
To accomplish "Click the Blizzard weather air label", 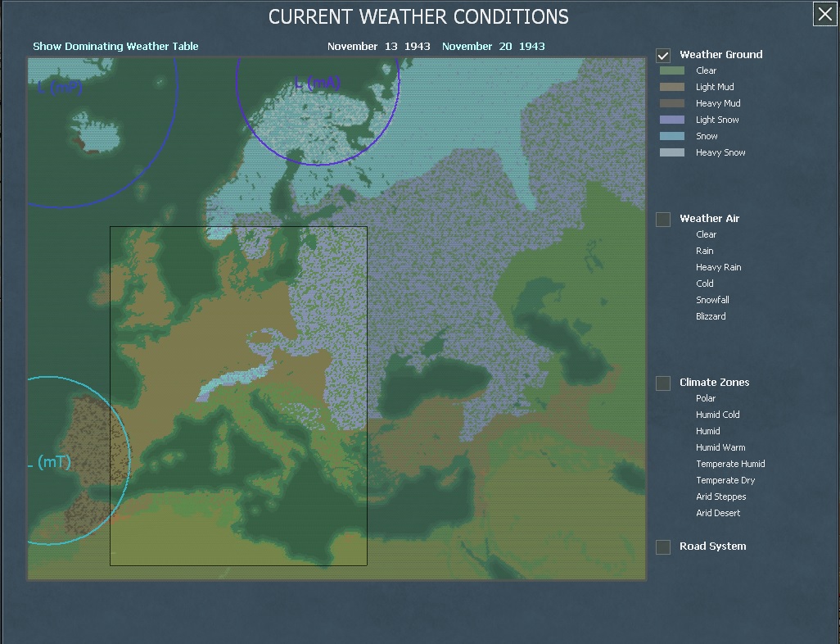I will click(x=711, y=316).
